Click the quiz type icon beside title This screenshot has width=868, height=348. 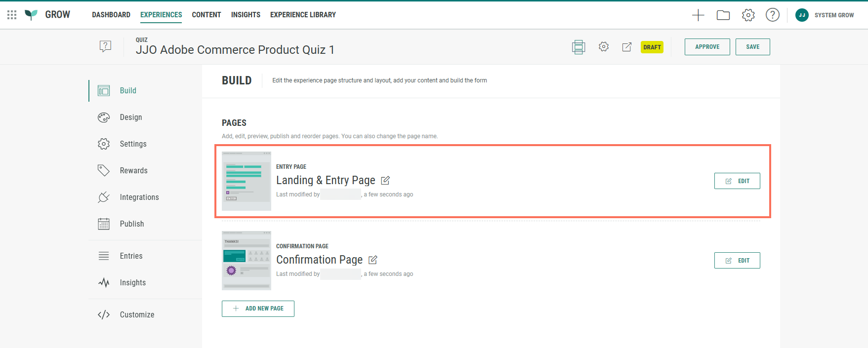coord(105,46)
